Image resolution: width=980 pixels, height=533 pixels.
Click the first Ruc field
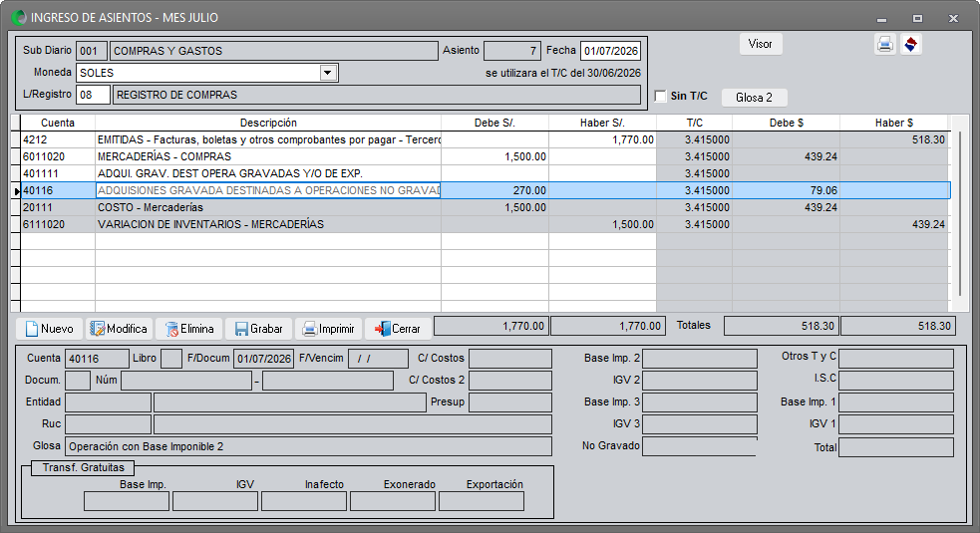108,424
